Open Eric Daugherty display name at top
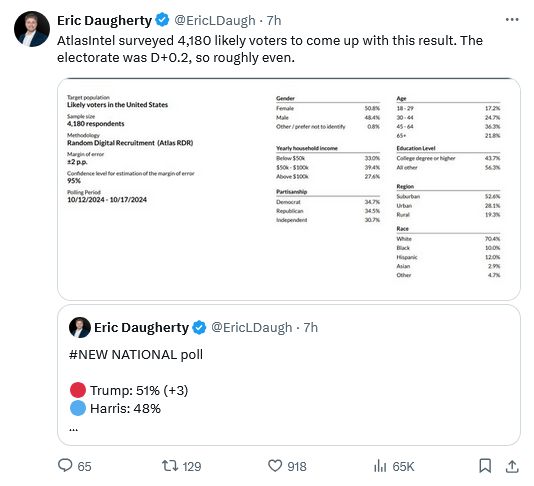534x486 pixels. click(x=104, y=20)
